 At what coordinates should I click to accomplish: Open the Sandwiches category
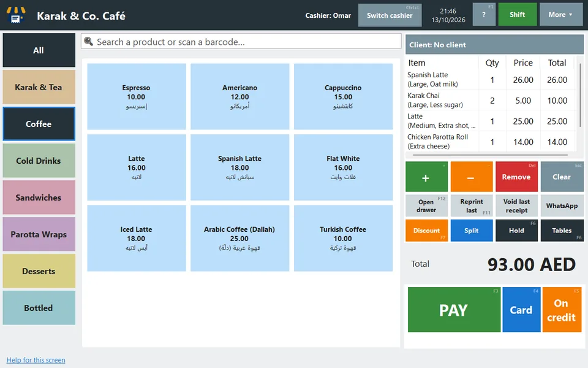[x=39, y=197]
